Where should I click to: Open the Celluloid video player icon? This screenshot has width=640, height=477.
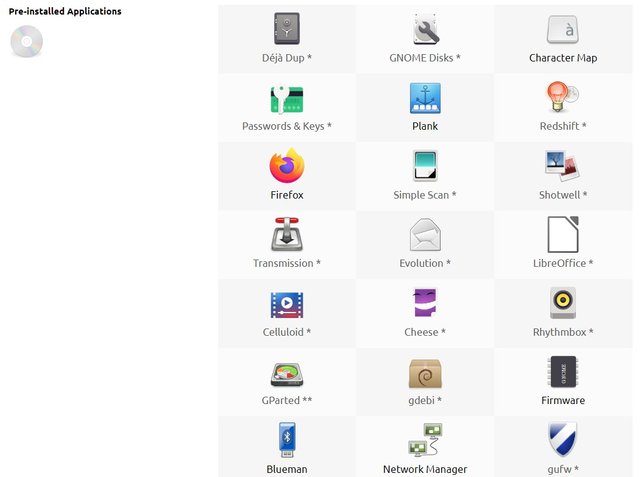coord(287,305)
